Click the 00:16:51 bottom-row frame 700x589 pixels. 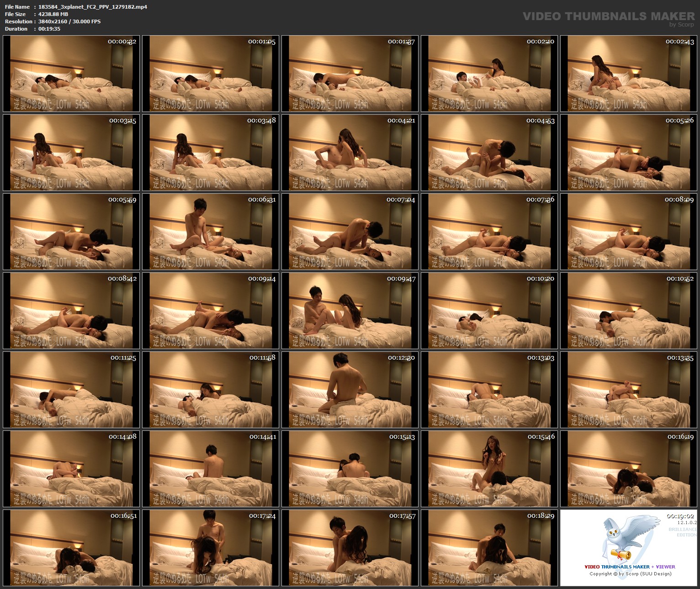[71, 547]
